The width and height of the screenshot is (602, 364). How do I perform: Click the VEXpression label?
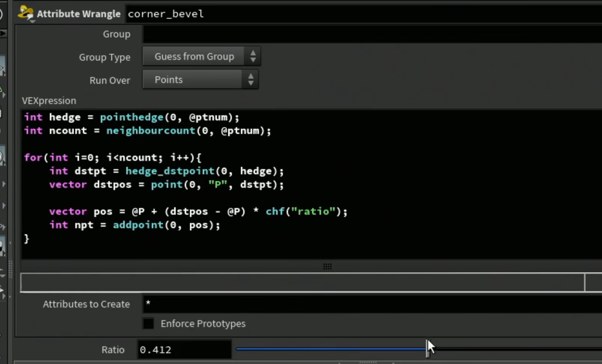pos(49,101)
